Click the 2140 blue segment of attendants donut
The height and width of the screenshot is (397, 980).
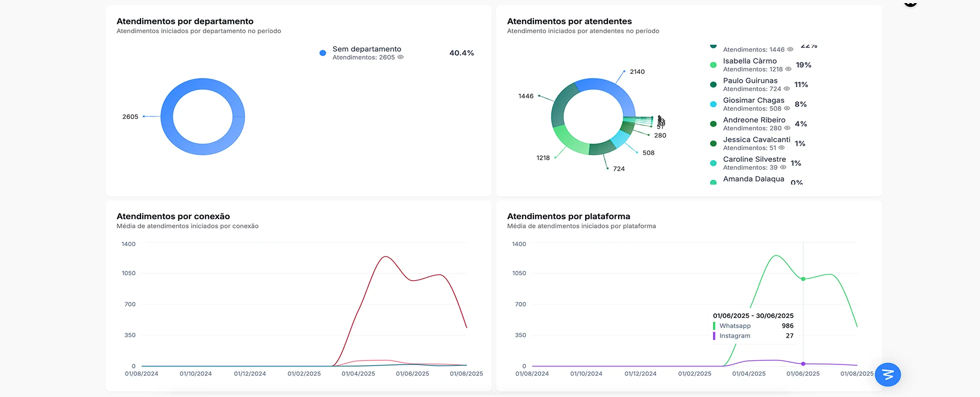[x=600, y=85]
